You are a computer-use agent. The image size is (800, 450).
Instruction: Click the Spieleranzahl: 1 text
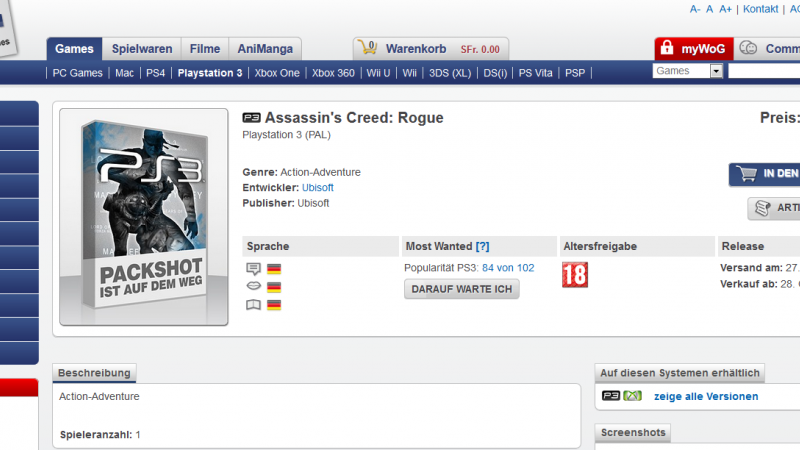pyautogui.click(x=100, y=435)
